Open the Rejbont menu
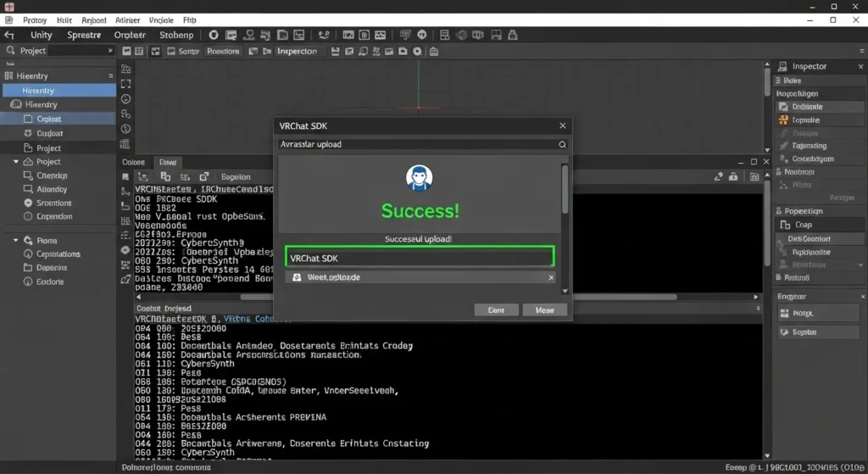Screen dimensions: 868x474 point(93,20)
